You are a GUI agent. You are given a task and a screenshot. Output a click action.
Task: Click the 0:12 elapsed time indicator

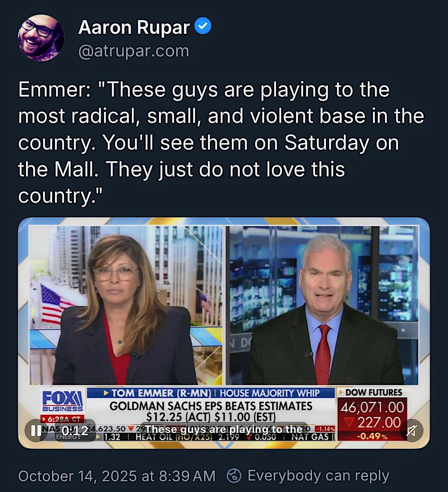[x=75, y=430]
